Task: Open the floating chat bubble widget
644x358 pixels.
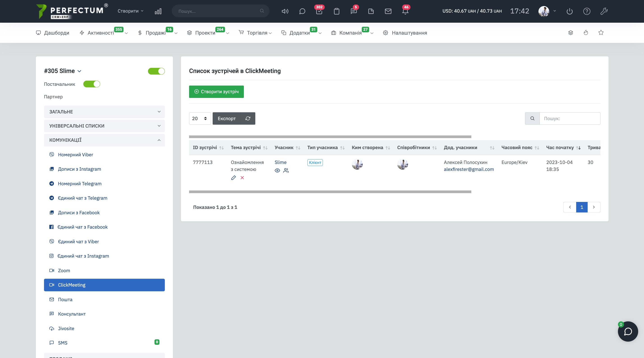Action: click(x=628, y=331)
